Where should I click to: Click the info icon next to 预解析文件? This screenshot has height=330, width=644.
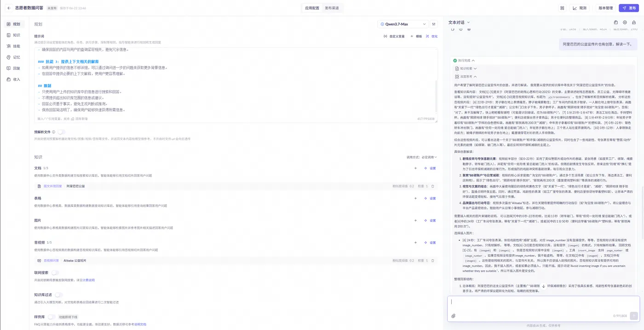[x=53, y=132]
